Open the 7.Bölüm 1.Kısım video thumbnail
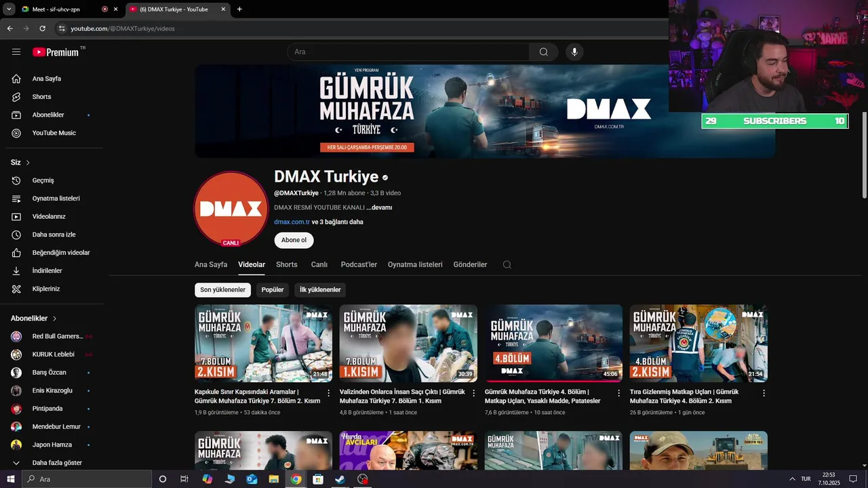Viewport: 868px width, 488px height. (x=408, y=344)
